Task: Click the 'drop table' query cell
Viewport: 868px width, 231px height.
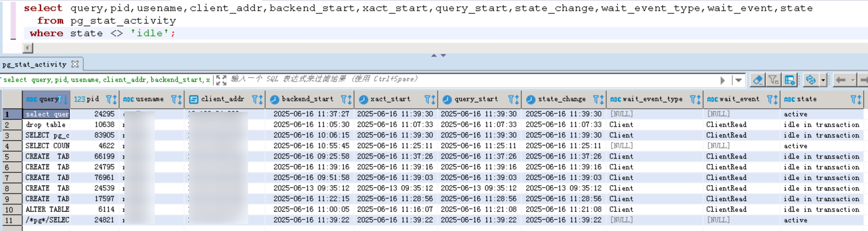Action: (46, 125)
